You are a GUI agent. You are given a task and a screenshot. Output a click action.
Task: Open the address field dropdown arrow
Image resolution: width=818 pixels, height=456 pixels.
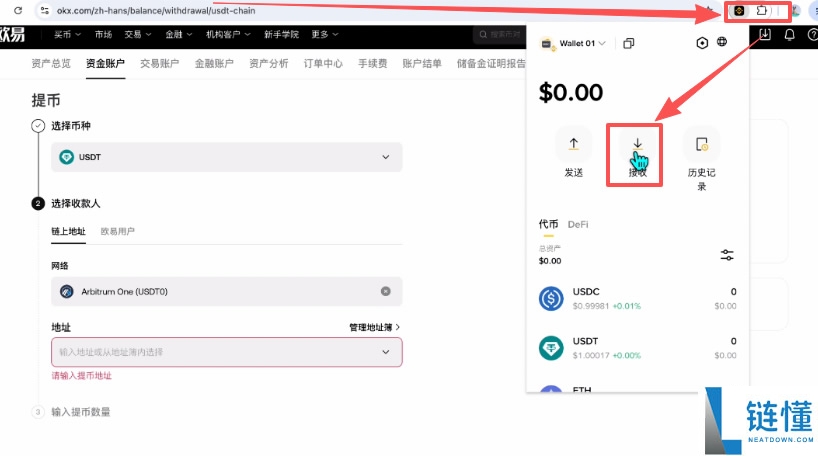386,352
